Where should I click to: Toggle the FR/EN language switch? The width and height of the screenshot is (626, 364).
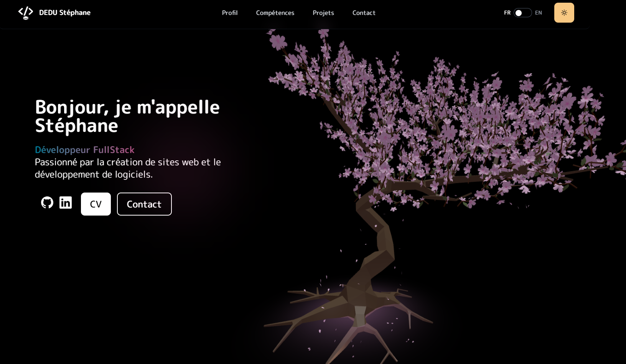click(522, 13)
